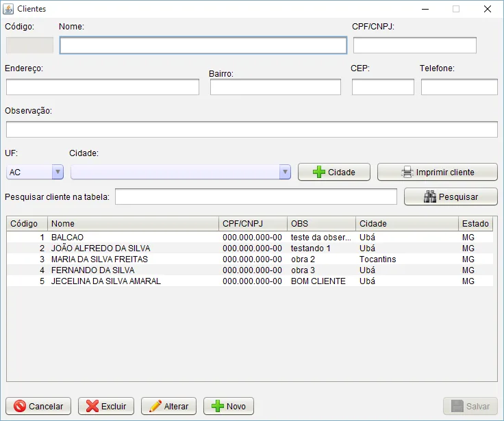Click the Tocantins city cell
Screen dimensions: 504x421
(407, 259)
